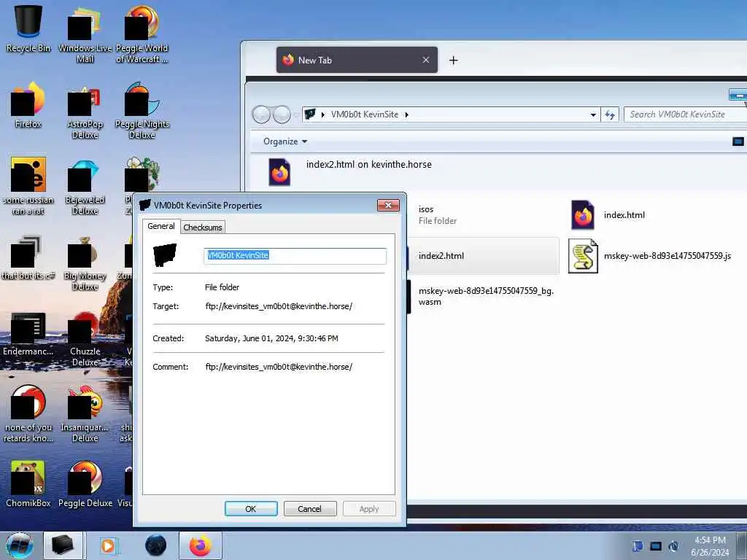The height and width of the screenshot is (560, 747).
Task: Click the folder name field in Properties
Action: pos(295,256)
